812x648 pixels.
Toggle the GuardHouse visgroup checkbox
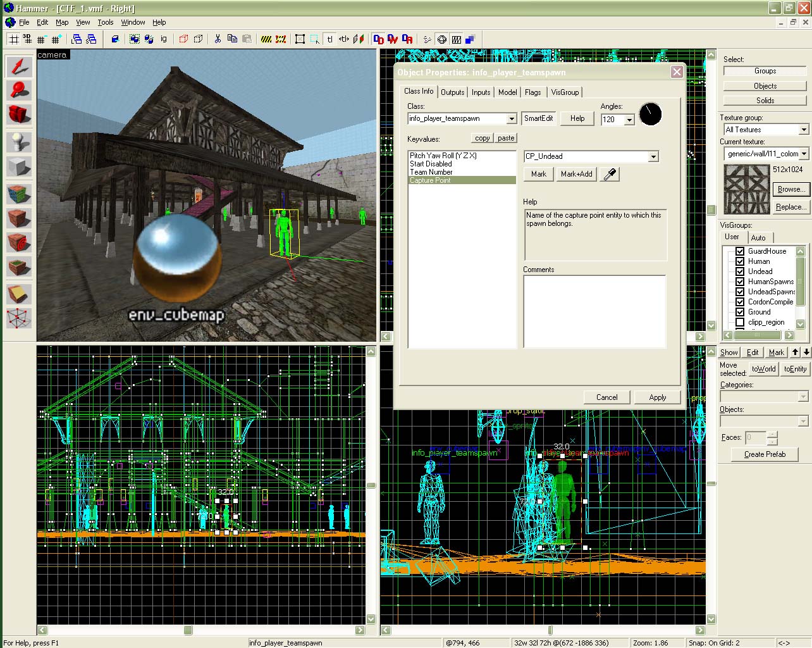coord(740,251)
